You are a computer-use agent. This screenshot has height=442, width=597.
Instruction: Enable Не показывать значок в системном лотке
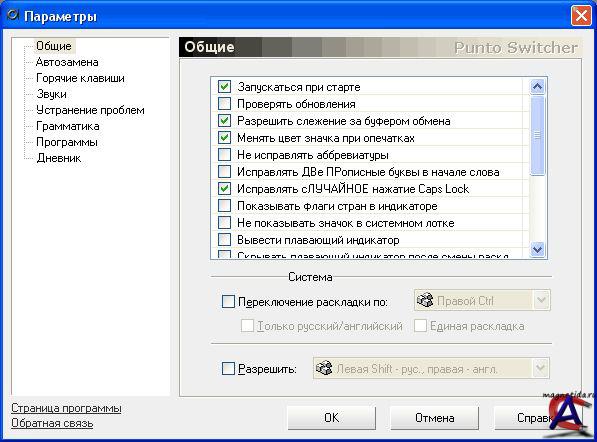[x=224, y=222]
